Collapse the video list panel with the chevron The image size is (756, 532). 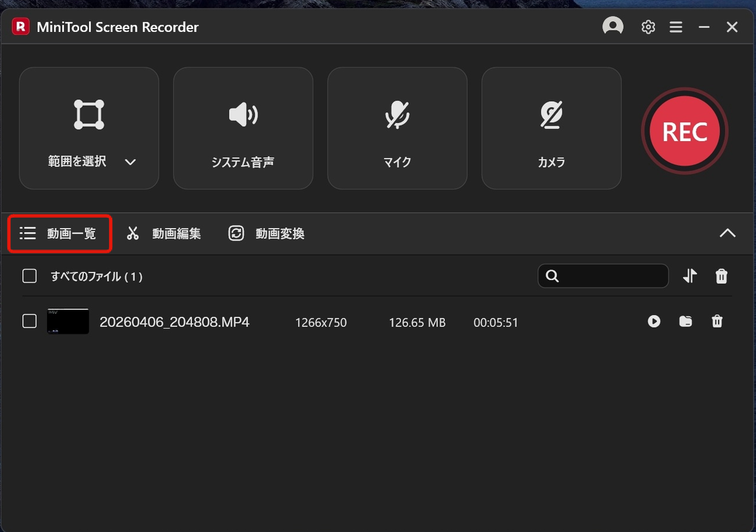[x=728, y=233]
